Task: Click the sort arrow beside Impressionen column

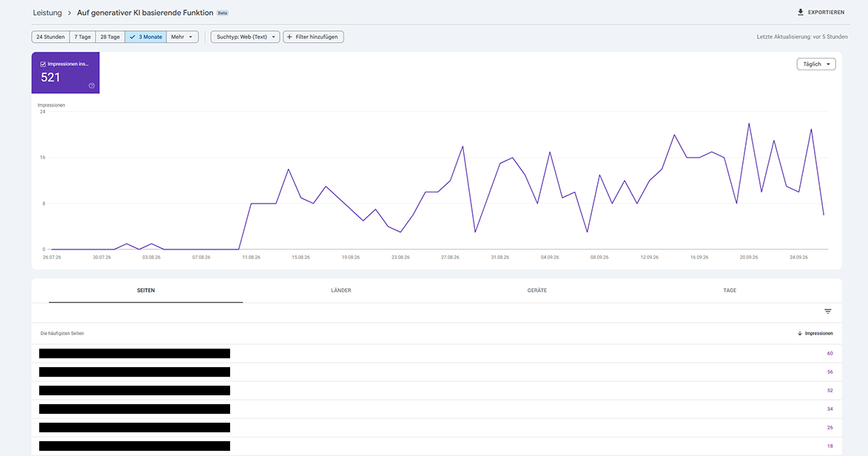Action: pos(799,334)
